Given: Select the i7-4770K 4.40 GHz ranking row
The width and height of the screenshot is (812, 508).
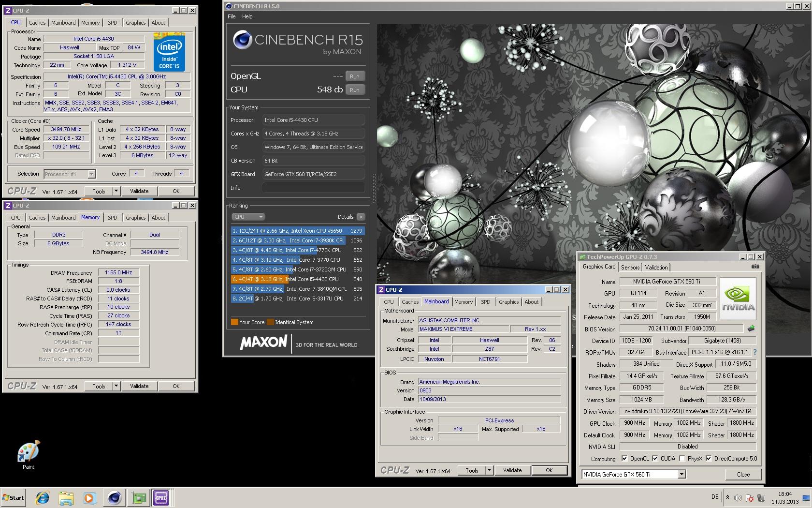Looking at the screenshot, I should tap(297, 250).
